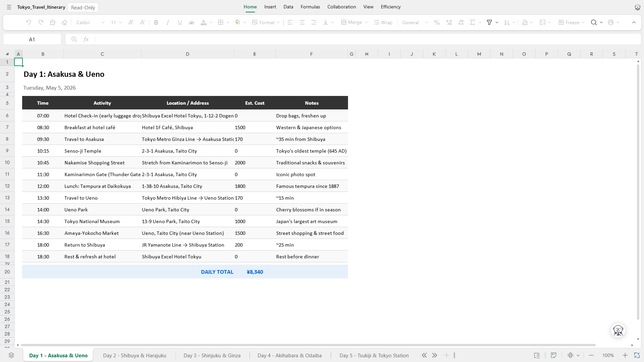Click the floating assistant avatar icon
The height and width of the screenshot is (362, 644).
(x=618, y=330)
